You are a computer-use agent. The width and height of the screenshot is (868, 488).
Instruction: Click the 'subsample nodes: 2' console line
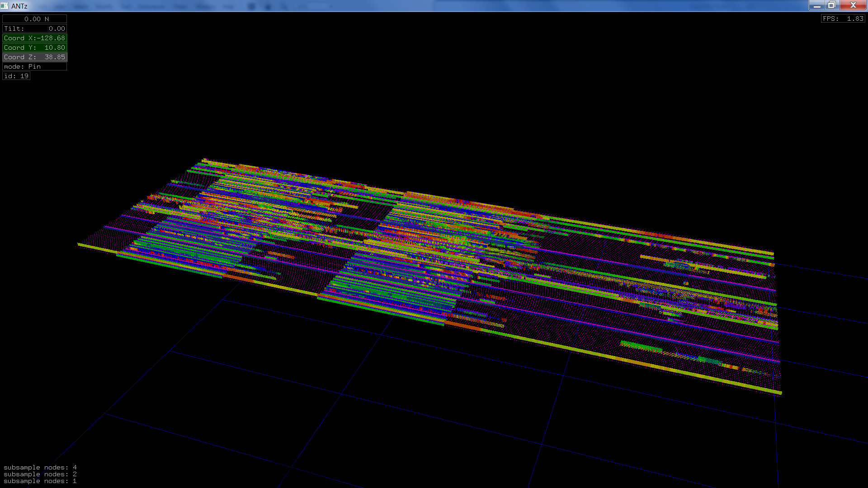pos(40,474)
